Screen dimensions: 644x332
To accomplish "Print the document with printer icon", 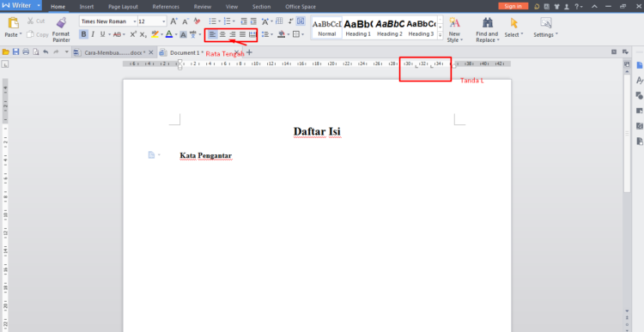I will coord(26,52).
